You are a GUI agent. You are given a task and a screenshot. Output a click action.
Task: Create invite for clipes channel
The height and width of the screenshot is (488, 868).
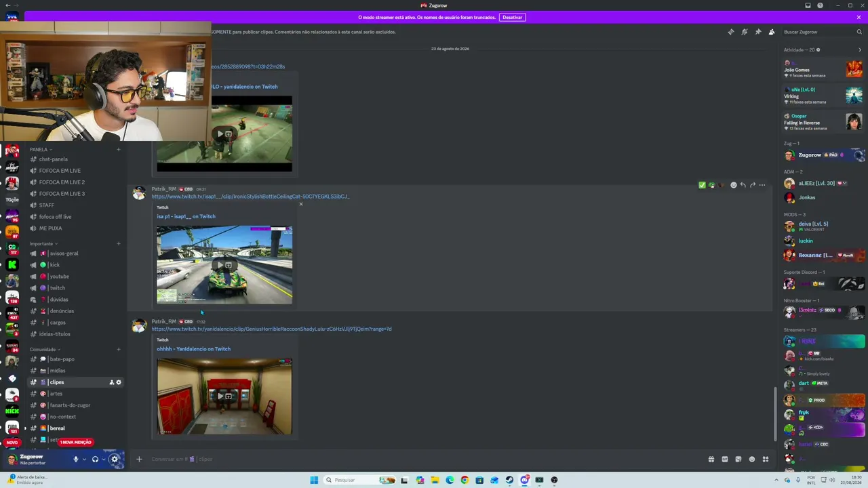[112, 382]
